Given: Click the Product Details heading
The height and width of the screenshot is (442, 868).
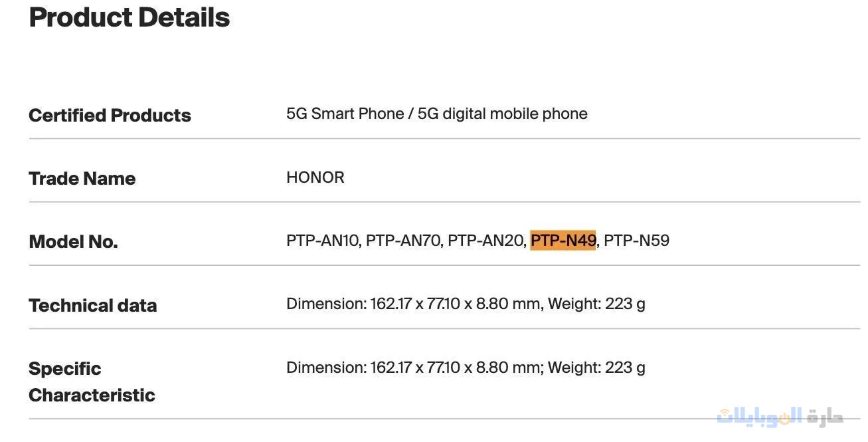Looking at the screenshot, I should click(130, 17).
